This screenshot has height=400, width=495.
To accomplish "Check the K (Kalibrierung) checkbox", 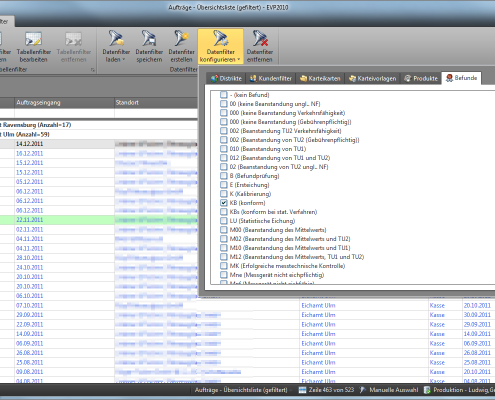I will pyautogui.click(x=224, y=194).
